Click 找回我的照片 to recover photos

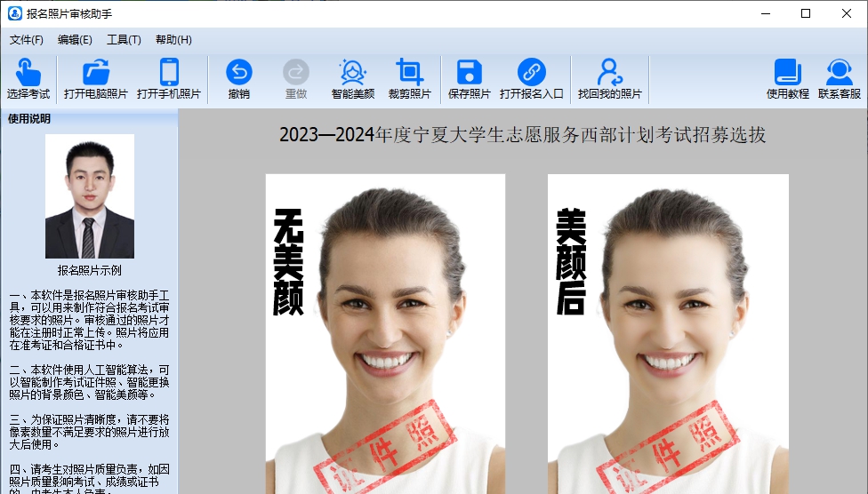tap(610, 79)
